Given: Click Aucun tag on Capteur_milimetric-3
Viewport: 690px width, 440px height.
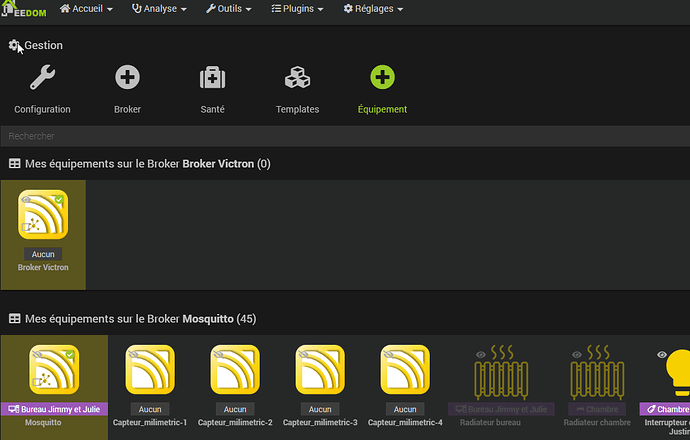Looking at the screenshot, I should [x=320, y=409].
